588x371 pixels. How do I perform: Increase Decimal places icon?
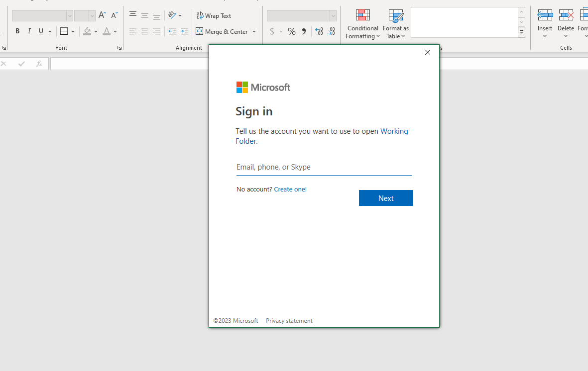coord(319,31)
